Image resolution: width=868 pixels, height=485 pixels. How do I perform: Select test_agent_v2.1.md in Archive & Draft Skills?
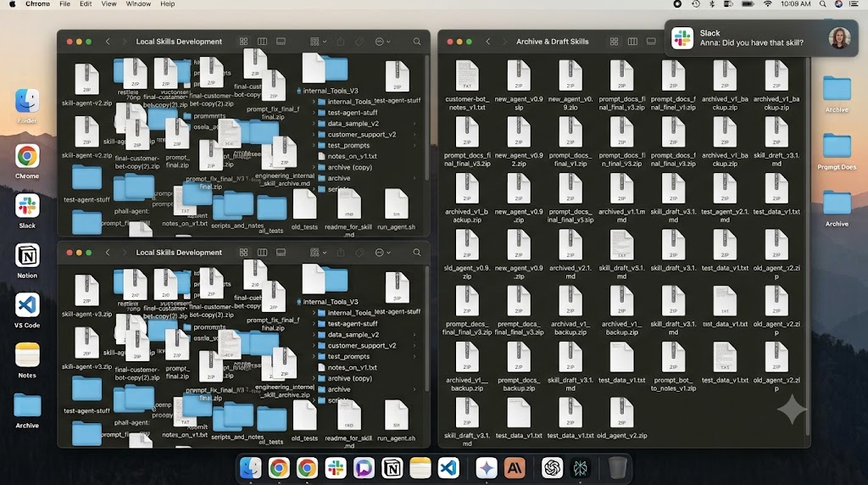coord(725,198)
